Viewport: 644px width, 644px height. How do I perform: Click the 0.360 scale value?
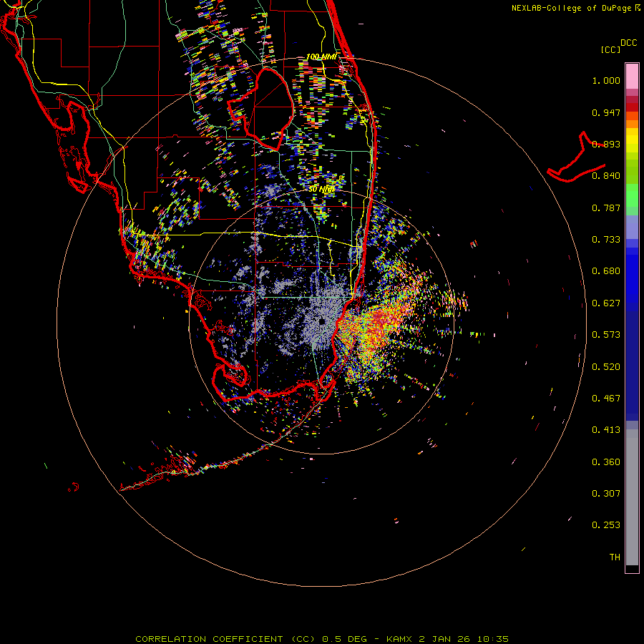coord(606,462)
